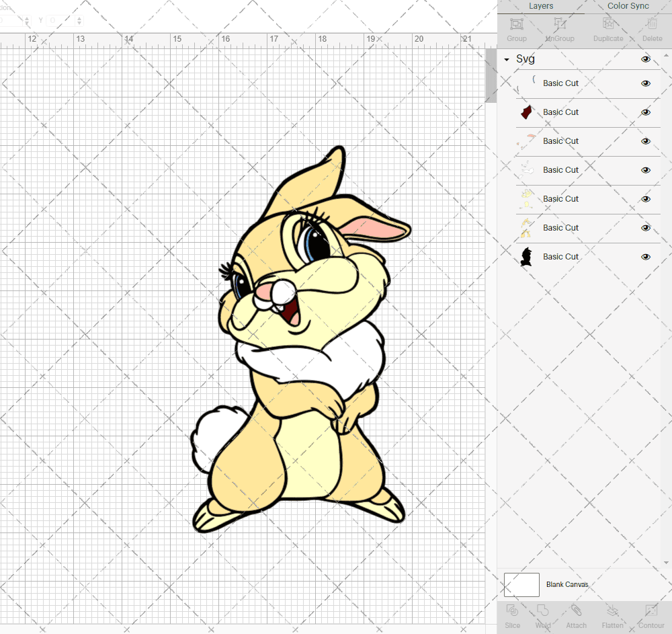Viewport: 672px width, 634px height.
Task: Select the Contour tool
Action: [651, 610]
